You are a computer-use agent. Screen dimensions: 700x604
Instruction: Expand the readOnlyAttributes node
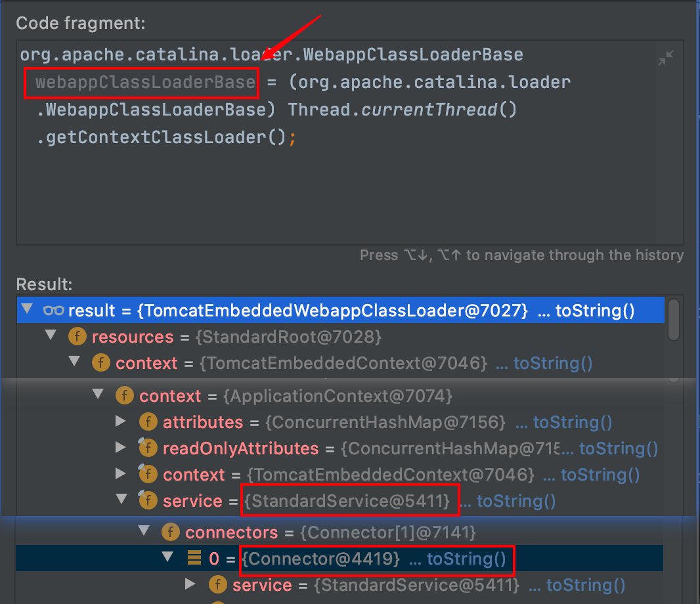coord(121,448)
